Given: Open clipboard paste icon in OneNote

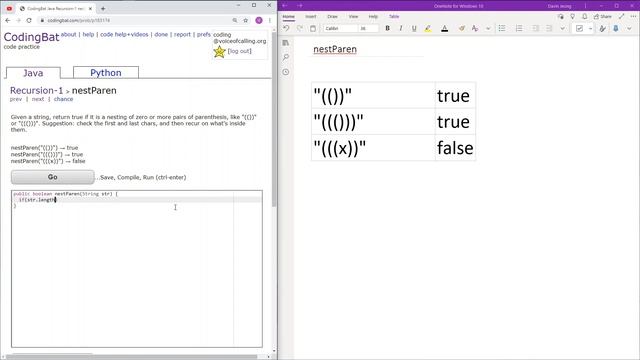Looking at the screenshot, I should 313,29.
